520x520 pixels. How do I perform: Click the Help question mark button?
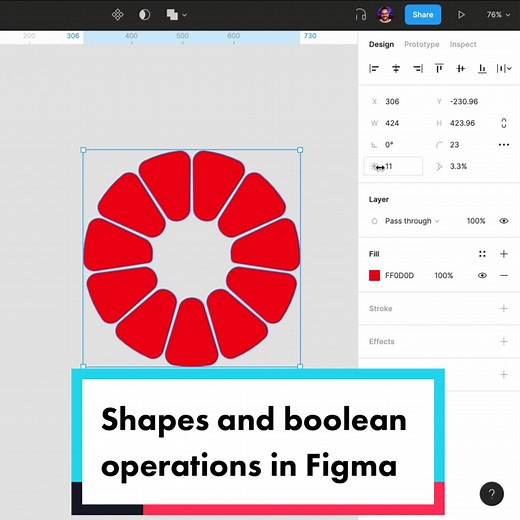point(492,494)
